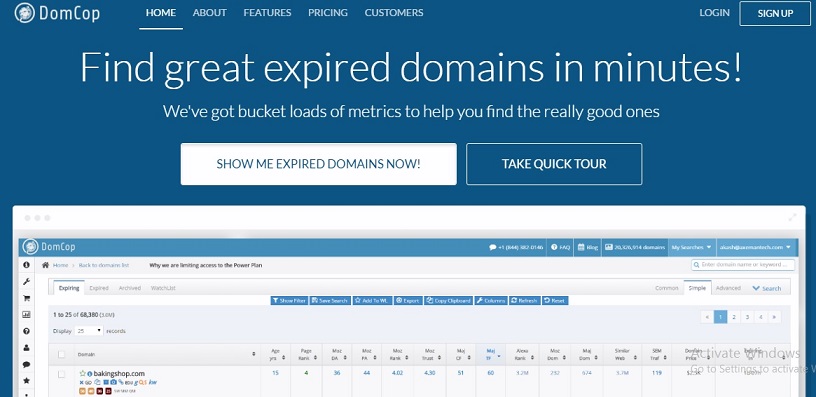Open the CUSTOMERS nav item
This screenshot has width=816, height=397.
394,12
